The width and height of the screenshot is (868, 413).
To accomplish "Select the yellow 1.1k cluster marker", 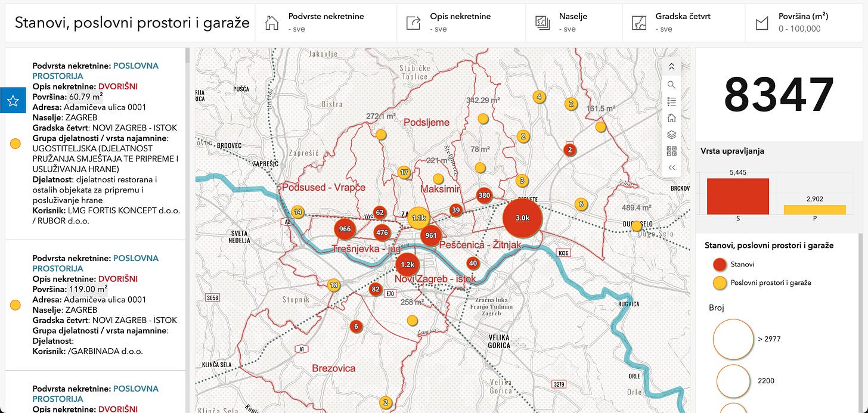I will point(419,218).
